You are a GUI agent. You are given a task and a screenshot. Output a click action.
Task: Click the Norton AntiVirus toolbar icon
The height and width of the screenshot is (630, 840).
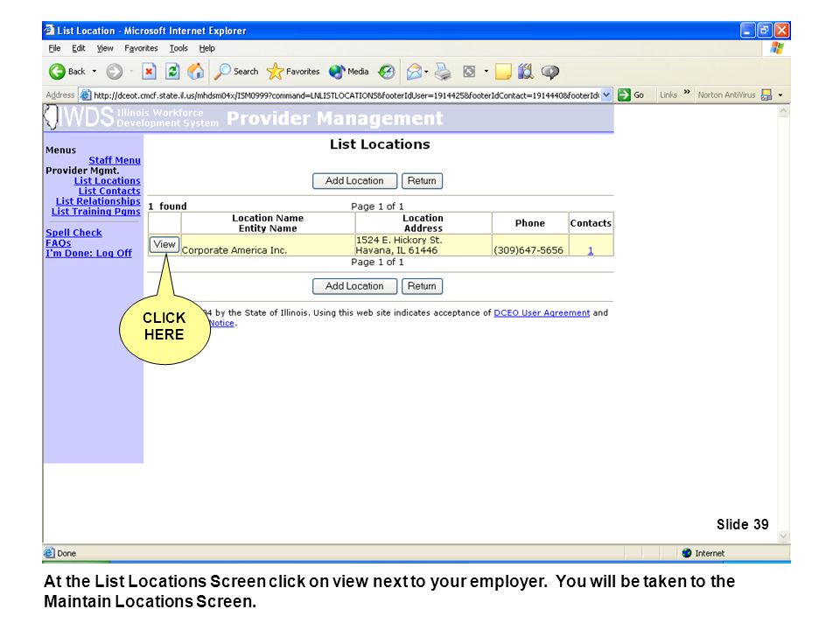pyautogui.click(x=766, y=95)
